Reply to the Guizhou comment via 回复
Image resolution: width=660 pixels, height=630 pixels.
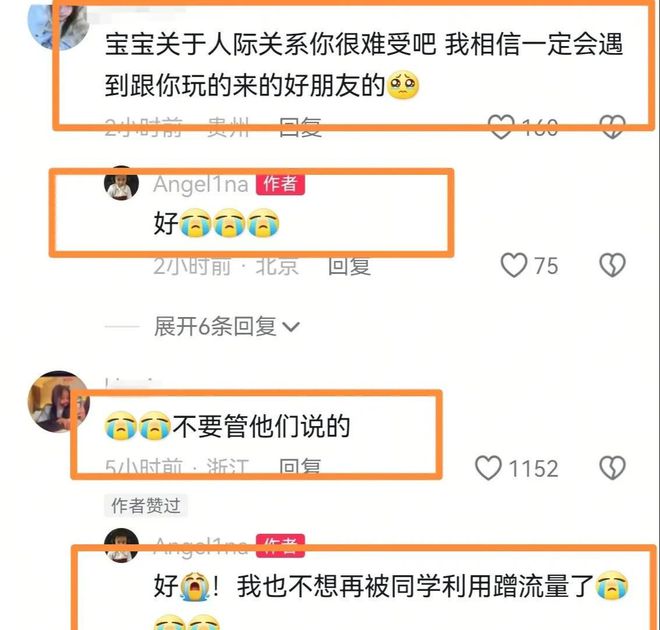pyautogui.click(x=301, y=127)
